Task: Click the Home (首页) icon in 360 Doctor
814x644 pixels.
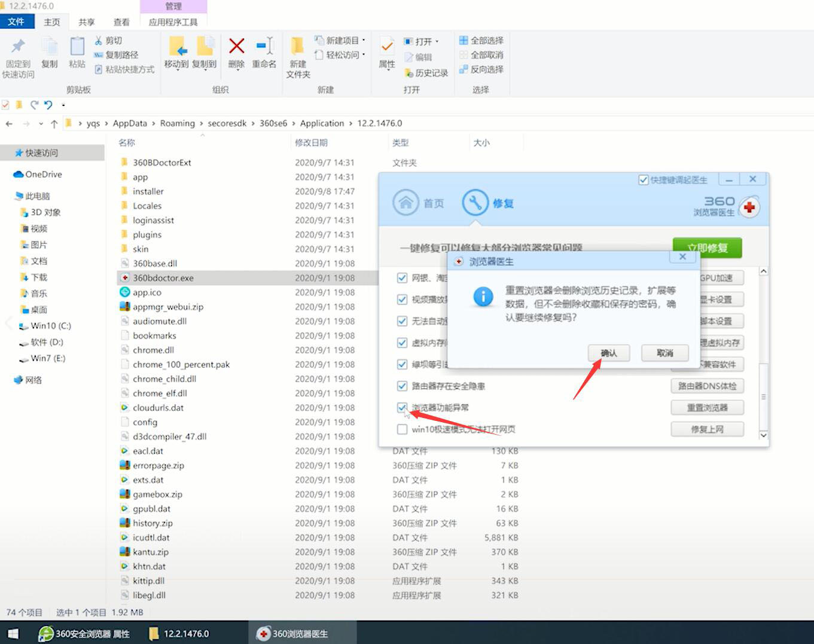Action: [x=406, y=203]
